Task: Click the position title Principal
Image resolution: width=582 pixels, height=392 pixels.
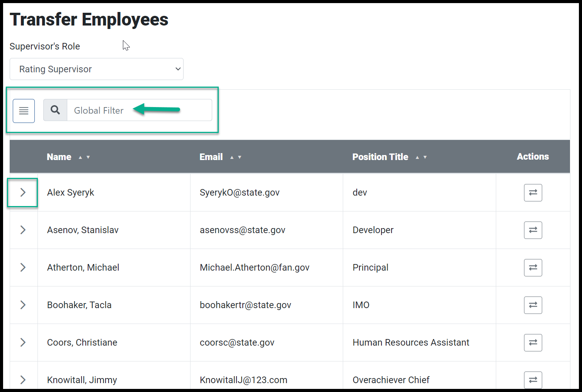Action: click(371, 268)
